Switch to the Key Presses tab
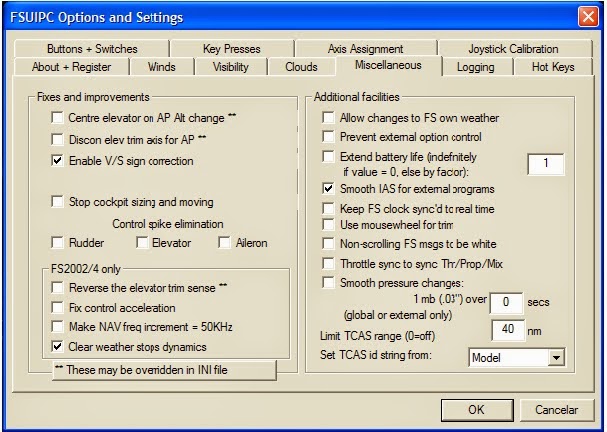The width and height of the screenshot is (607, 432). click(231, 49)
